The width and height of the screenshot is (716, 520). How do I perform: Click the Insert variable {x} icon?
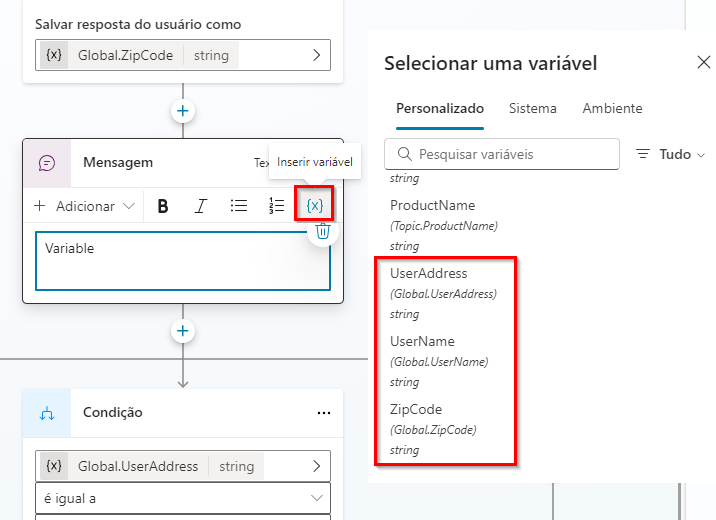[x=314, y=206]
